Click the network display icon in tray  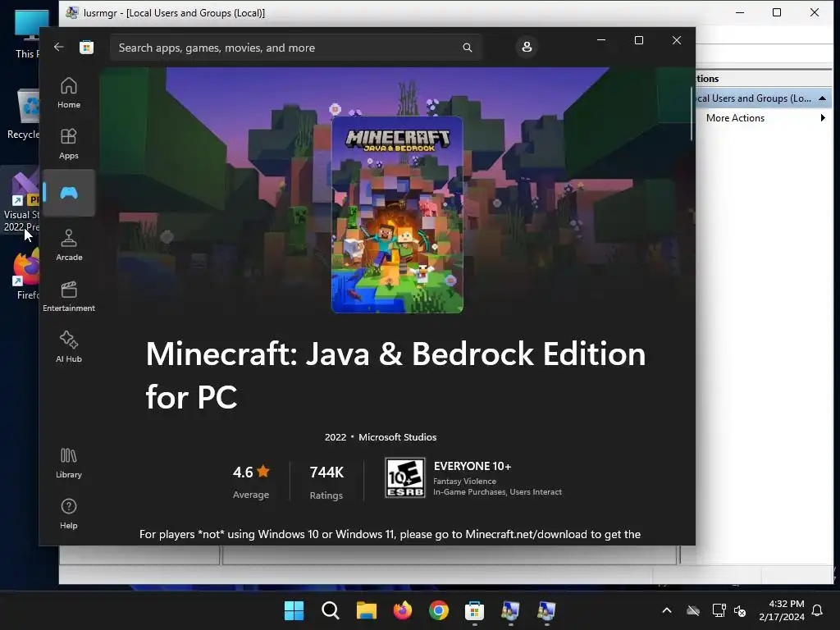point(719,610)
